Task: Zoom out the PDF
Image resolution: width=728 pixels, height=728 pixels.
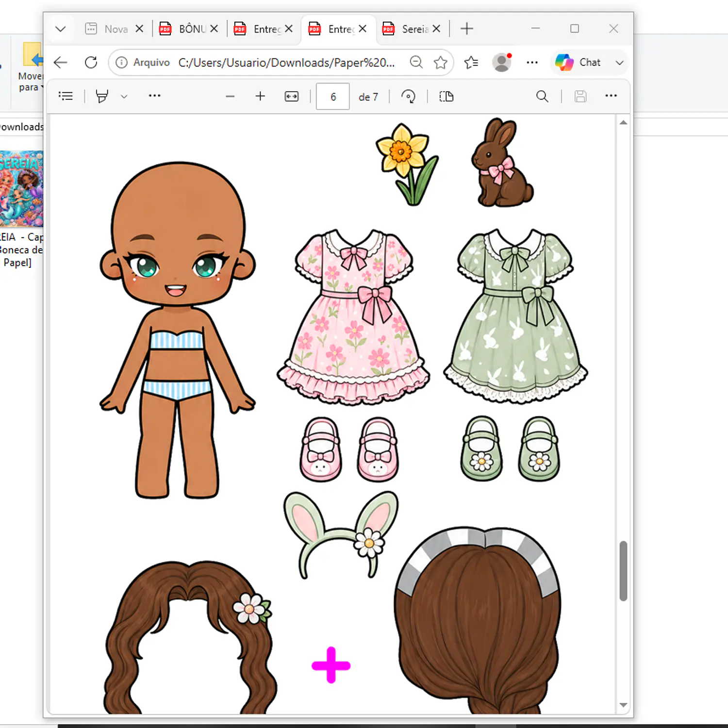Action: pyautogui.click(x=230, y=97)
